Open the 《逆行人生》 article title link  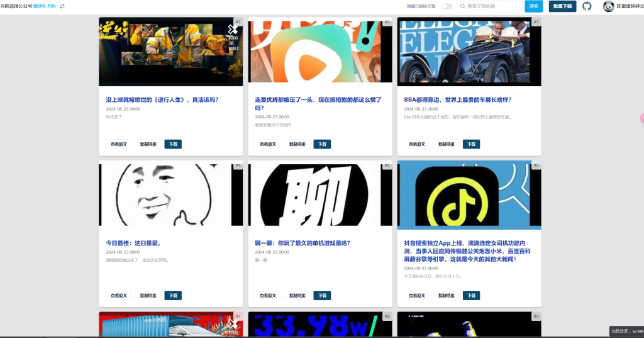[x=162, y=99]
